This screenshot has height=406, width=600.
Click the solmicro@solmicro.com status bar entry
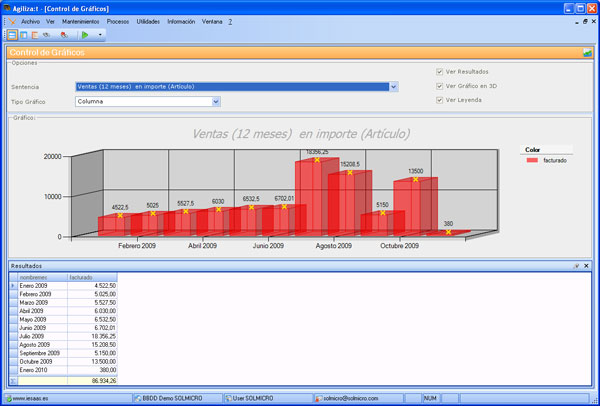pyautogui.click(x=351, y=398)
